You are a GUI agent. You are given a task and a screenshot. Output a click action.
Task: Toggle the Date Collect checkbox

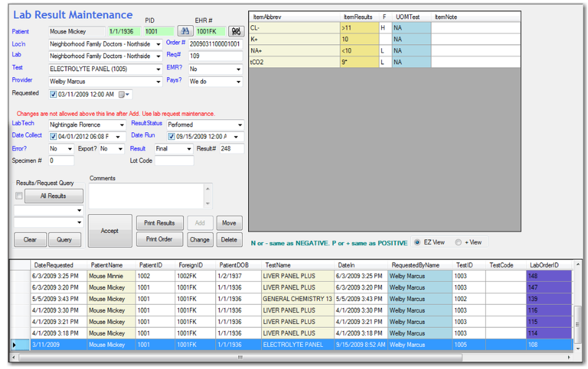[54, 137]
